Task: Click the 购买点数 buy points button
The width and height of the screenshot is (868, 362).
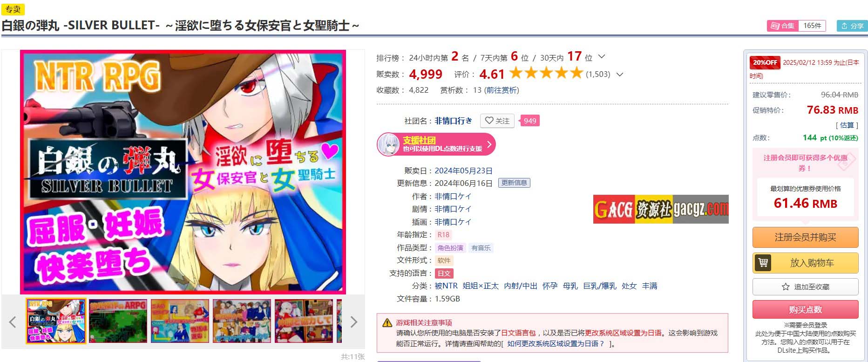Action: (805, 309)
